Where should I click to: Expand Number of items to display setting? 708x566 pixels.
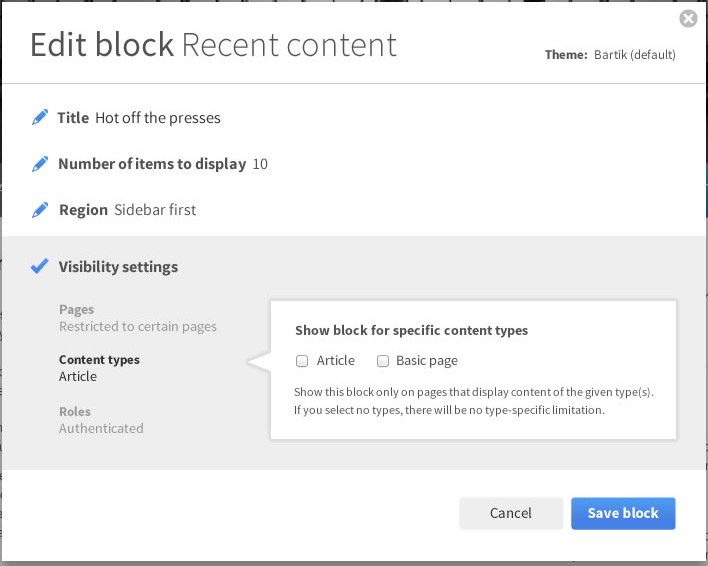(x=152, y=164)
